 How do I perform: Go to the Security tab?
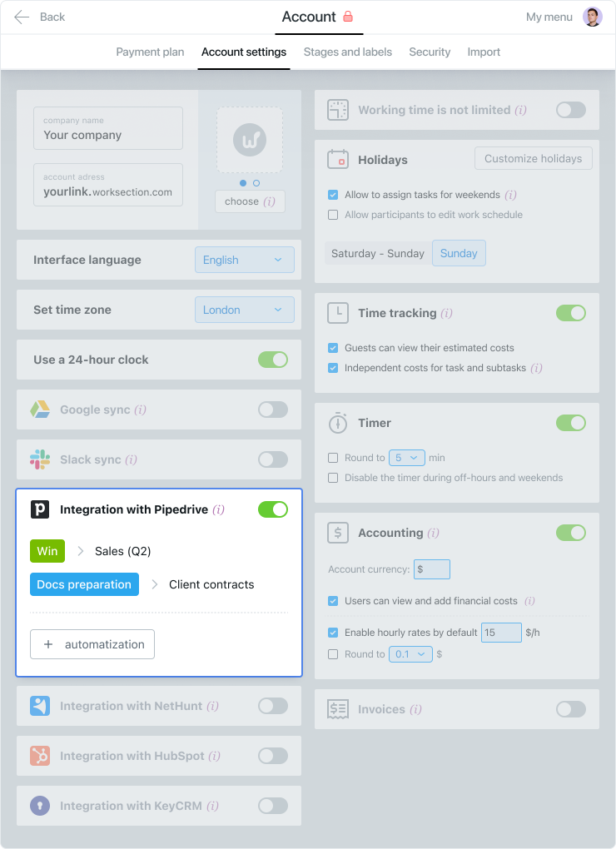[430, 52]
